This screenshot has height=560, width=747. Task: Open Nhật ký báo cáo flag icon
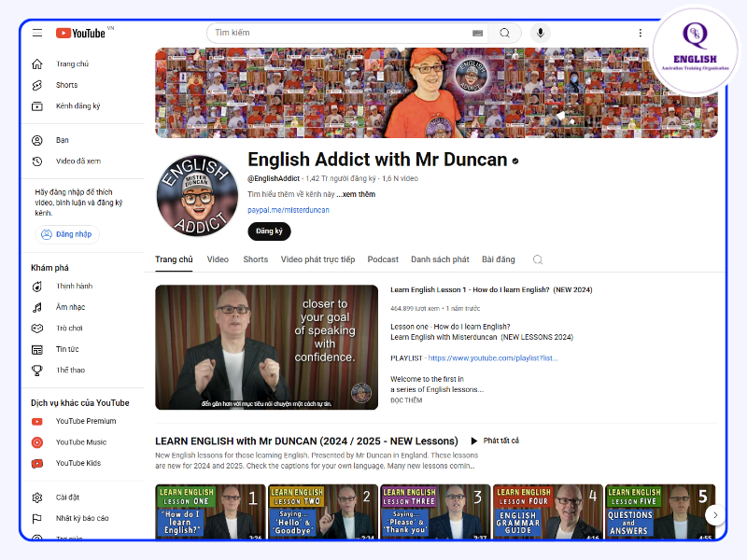click(37, 519)
